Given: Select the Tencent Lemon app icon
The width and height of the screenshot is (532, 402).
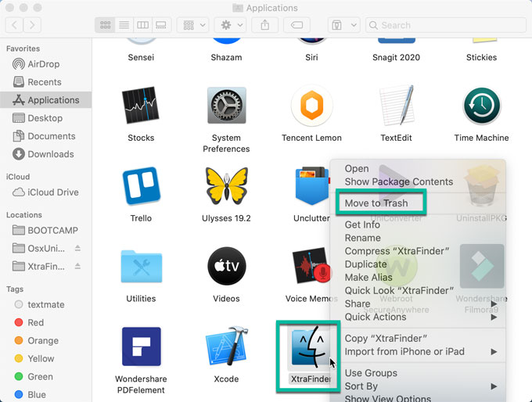Looking at the screenshot, I should pyautogui.click(x=311, y=105).
